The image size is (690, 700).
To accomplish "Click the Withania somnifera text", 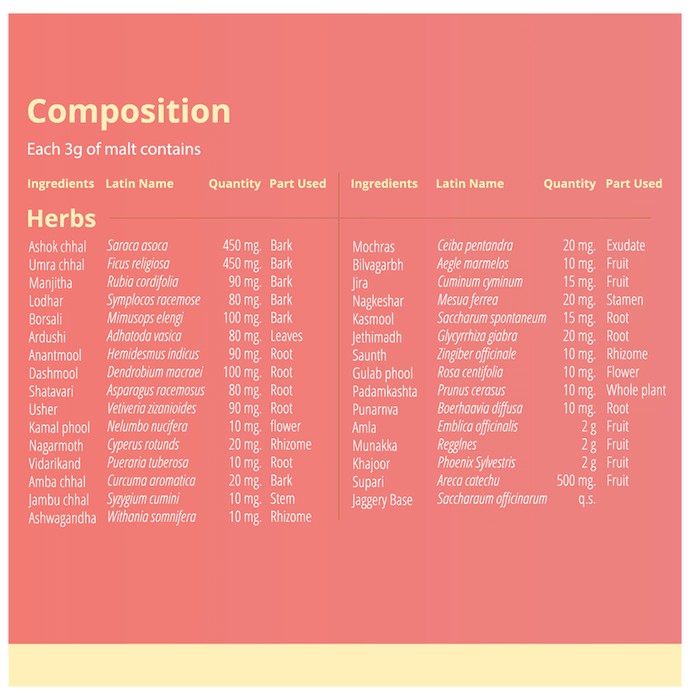I will pyautogui.click(x=151, y=517).
